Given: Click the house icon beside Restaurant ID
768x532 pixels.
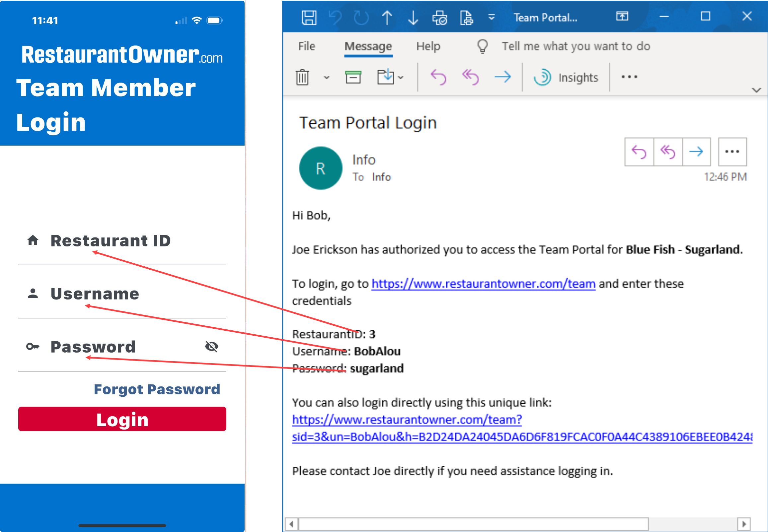Looking at the screenshot, I should (33, 240).
